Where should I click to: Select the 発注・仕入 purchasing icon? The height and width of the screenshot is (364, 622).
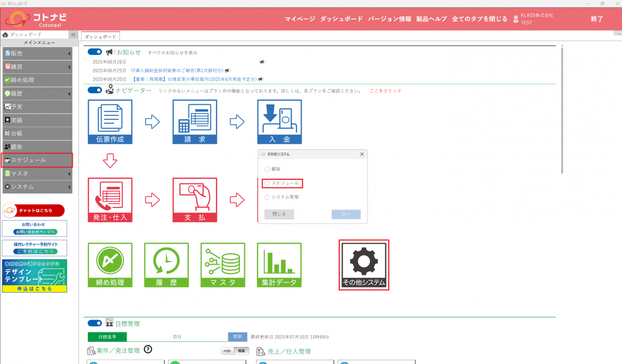[x=110, y=200]
